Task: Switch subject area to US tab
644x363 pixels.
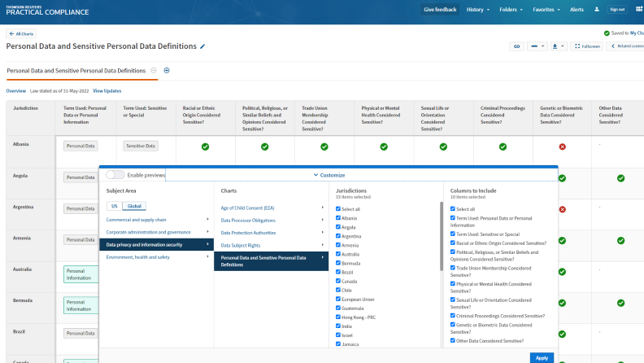Action: (x=114, y=207)
